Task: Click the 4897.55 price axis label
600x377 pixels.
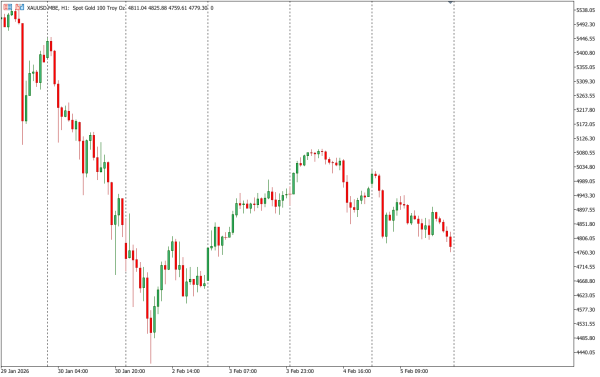Action: [x=586, y=210]
